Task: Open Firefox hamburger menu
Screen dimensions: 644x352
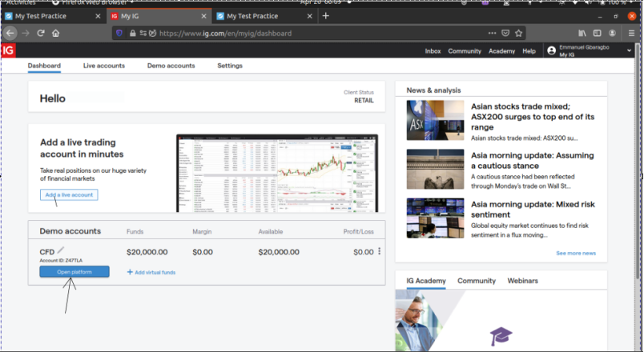Action: (632, 34)
